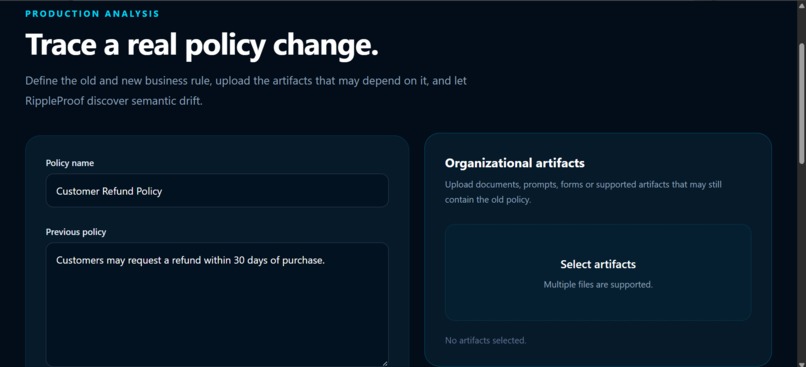Click the Previous policy textarea resize handle

(384, 363)
